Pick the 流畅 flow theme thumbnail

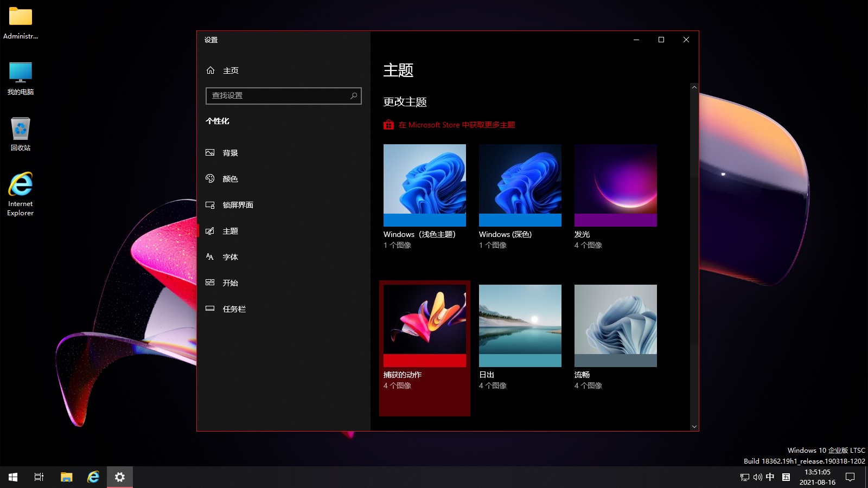pos(615,326)
